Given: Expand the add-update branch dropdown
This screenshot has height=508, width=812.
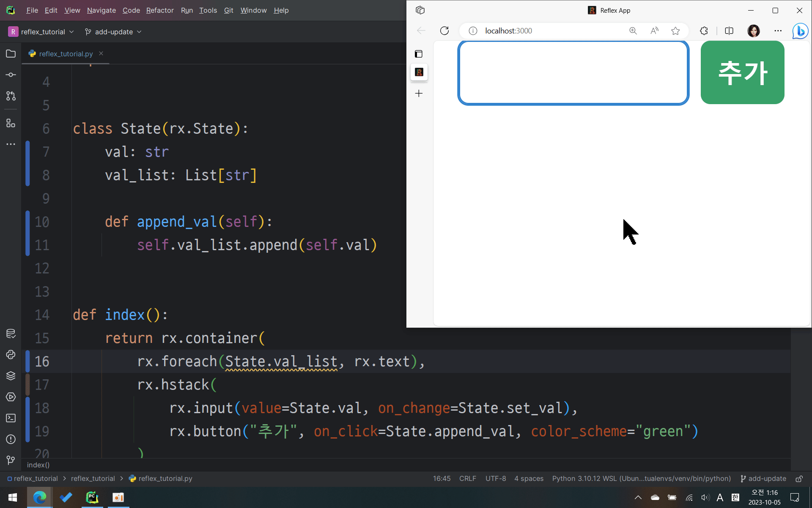Looking at the screenshot, I should 113,32.
